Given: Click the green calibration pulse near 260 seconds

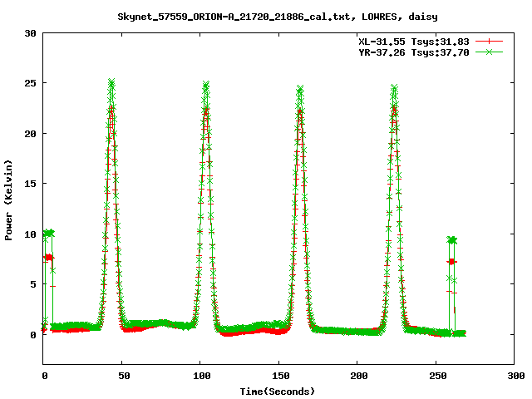Looking at the screenshot, I should pos(452,240).
